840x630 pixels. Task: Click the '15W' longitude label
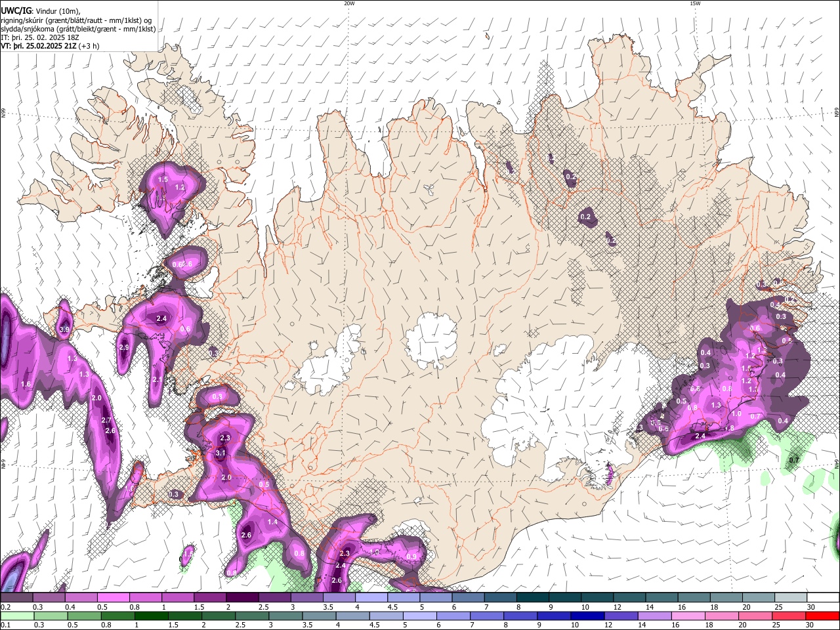[x=695, y=3]
